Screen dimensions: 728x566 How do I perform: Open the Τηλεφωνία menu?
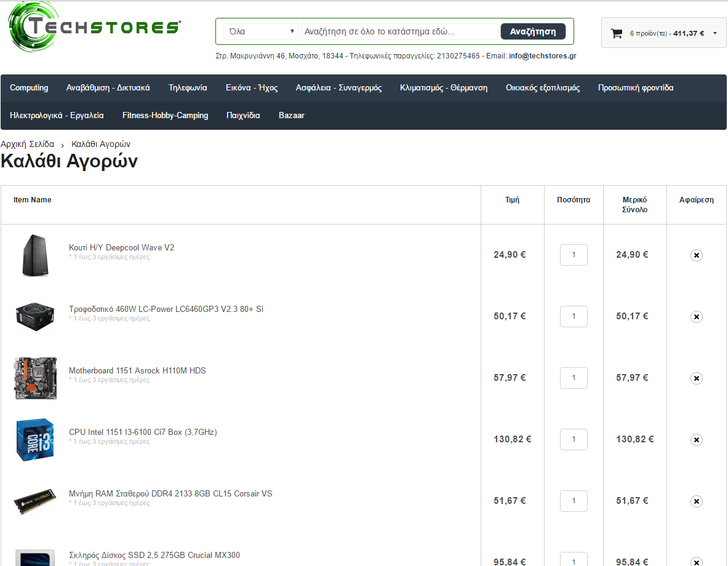coord(188,88)
